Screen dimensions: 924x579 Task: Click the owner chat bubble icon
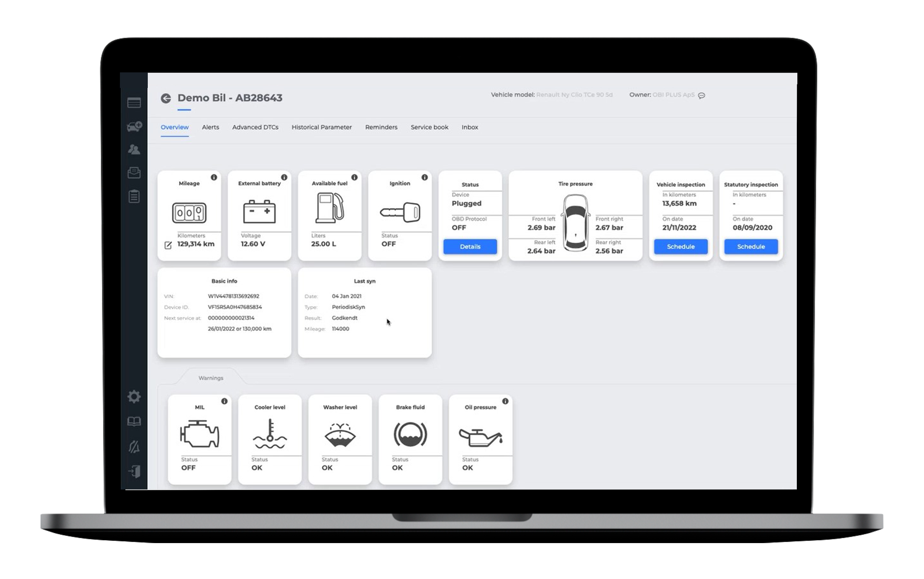click(701, 95)
